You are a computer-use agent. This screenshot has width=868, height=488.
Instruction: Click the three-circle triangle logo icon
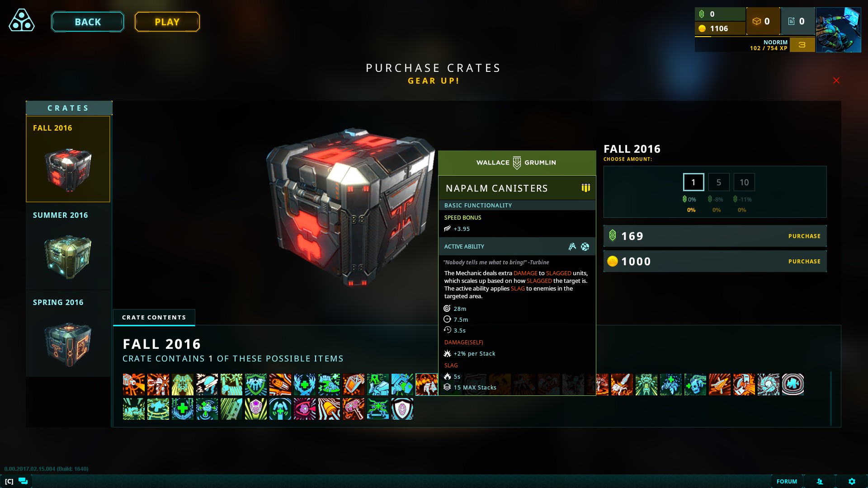(x=21, y=21)
